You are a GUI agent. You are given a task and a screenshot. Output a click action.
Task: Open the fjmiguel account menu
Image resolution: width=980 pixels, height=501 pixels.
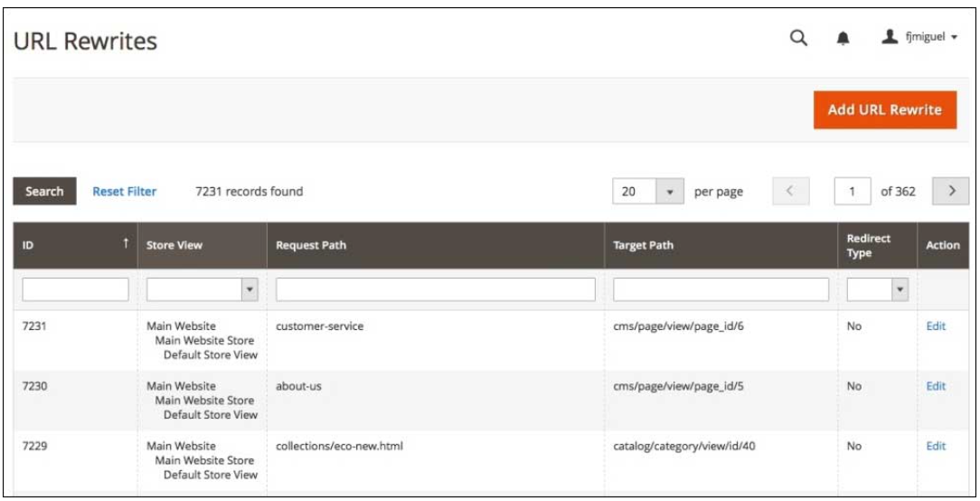pos(919,38)
